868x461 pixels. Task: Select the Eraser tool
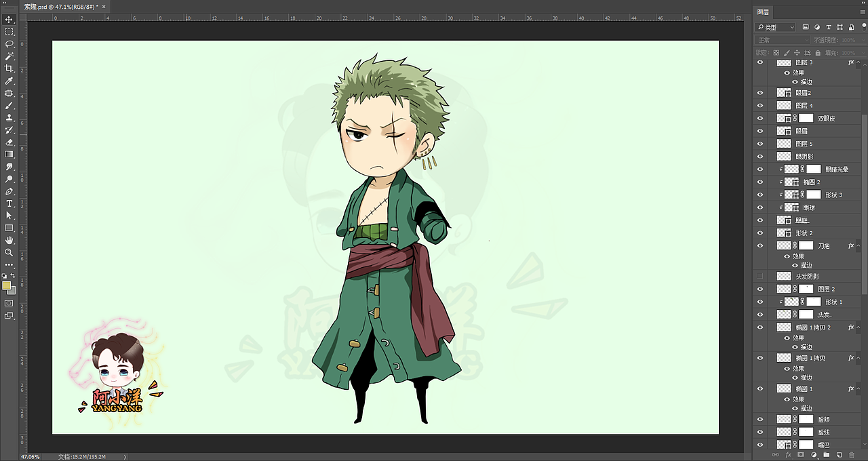pyautogui.click(x=9, y=142)
